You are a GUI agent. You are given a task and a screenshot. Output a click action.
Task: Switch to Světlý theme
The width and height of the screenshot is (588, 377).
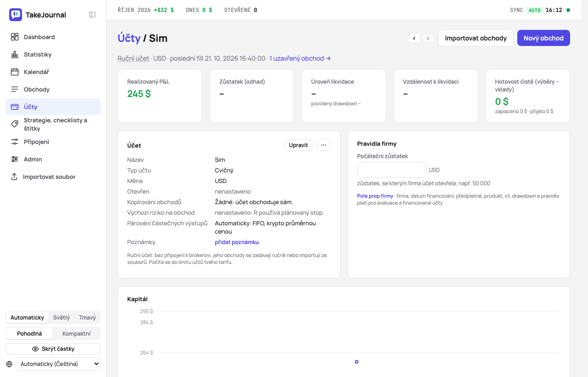click(62, 318)
